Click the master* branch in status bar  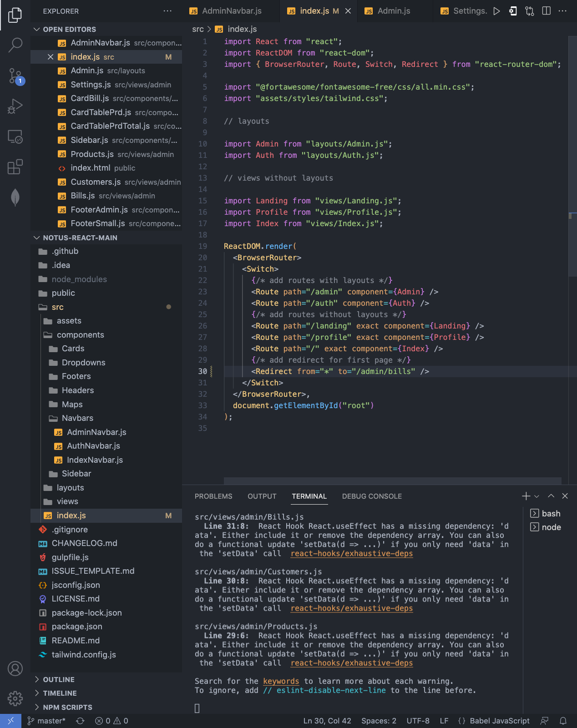click(x=46, y=721)
